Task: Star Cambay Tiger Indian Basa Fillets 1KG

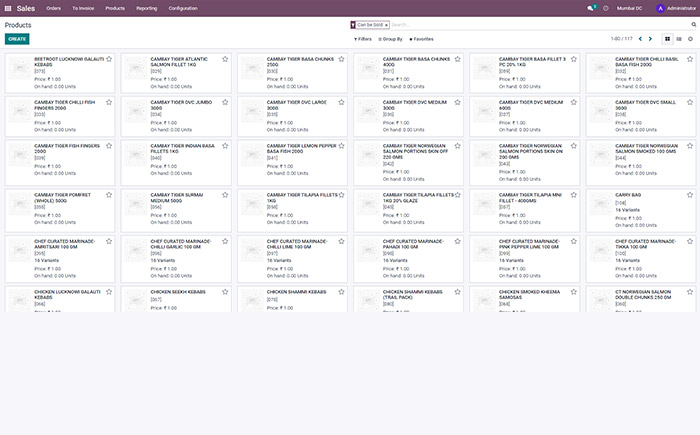Action: point(225,146)
